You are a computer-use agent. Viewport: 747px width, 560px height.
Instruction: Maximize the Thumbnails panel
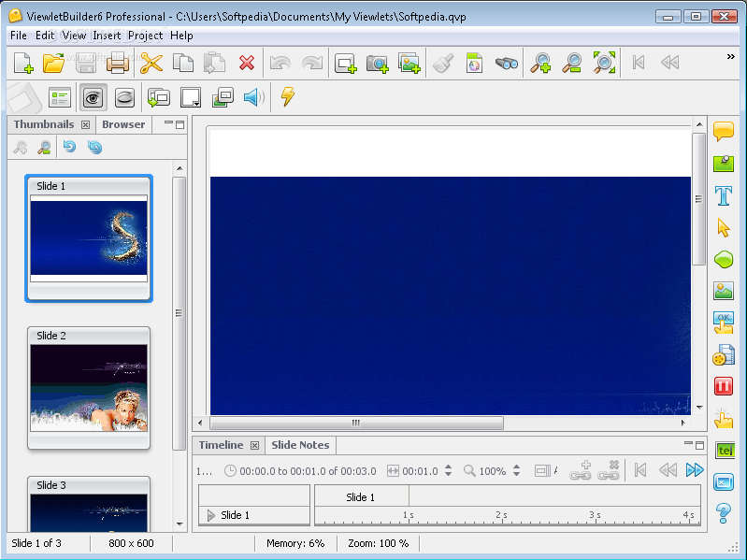tap(180, 124)
